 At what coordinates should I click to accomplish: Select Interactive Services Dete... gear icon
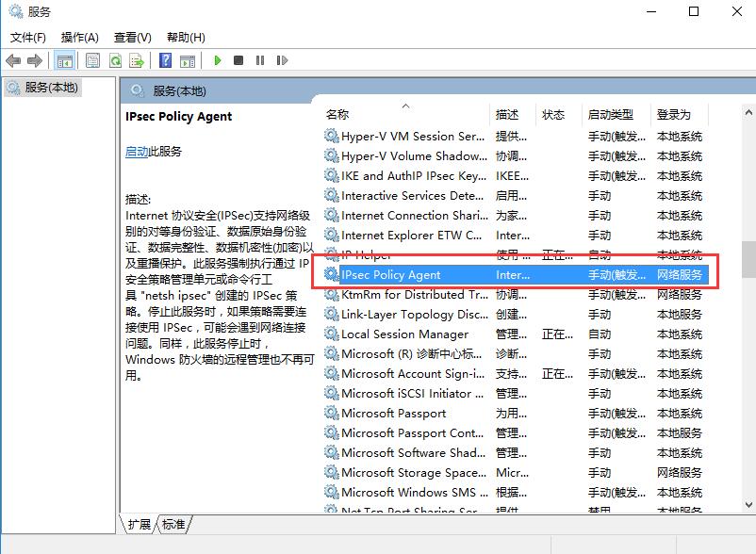coord(332,196)
